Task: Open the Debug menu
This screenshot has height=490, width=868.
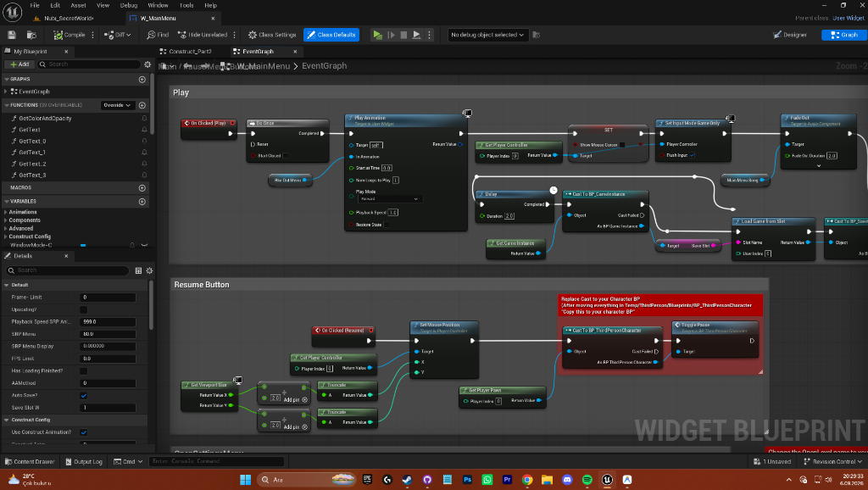Action: click(129, 5)
